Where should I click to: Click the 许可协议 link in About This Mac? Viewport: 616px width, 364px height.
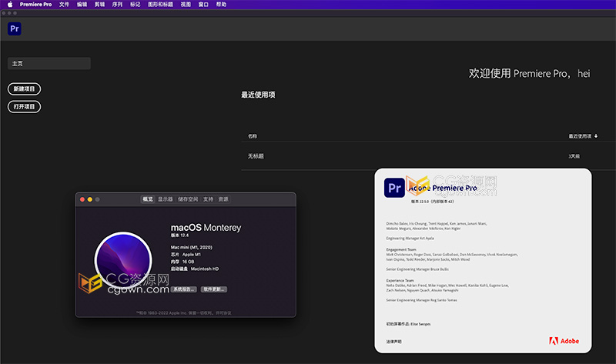tap(223, 313)
